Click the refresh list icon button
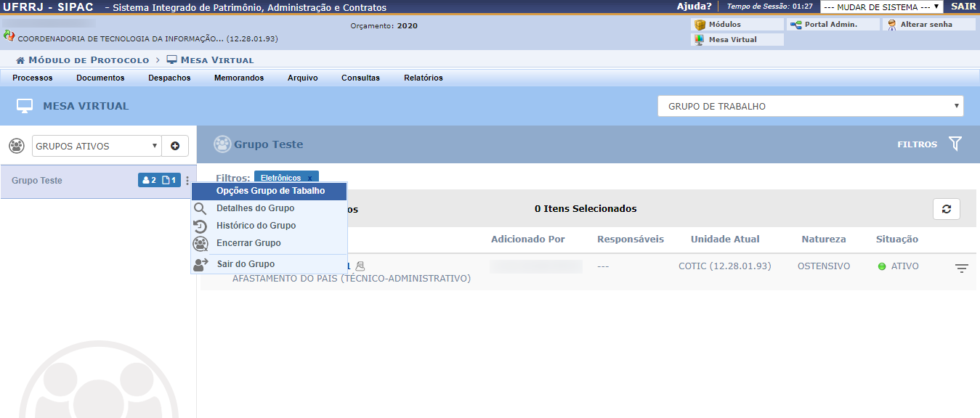 [x=946, y=209]
